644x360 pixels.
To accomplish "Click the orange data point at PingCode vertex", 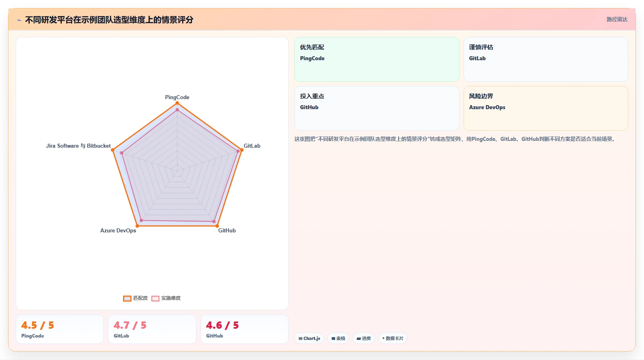I will (177, 103).
